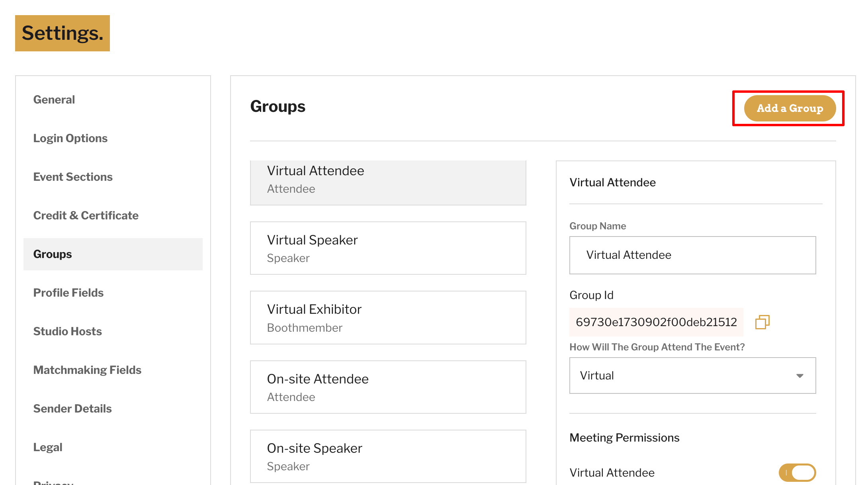
Task: Click the Settings page title
Action: [63, 33]
